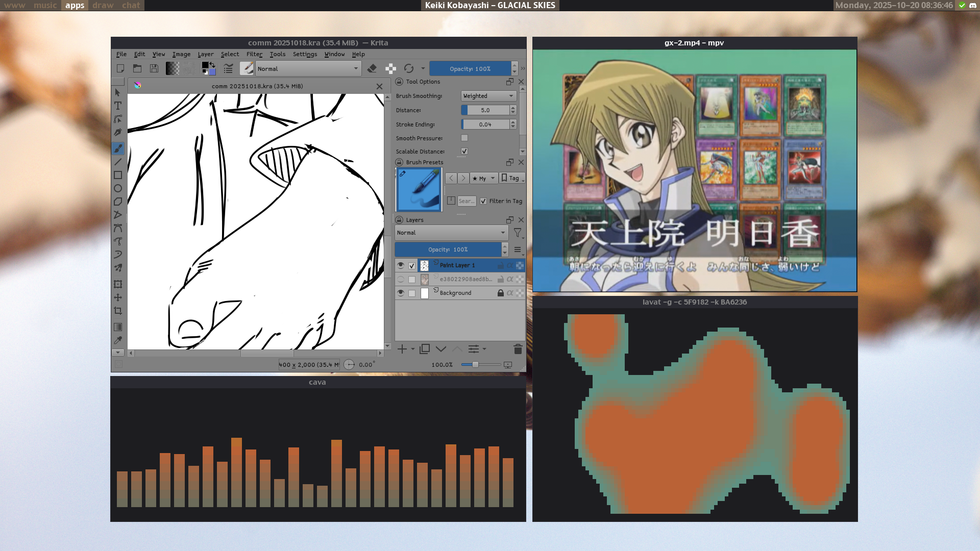Select the Crop tool
Screen dimensions: 980x551
tap(118, 311)
